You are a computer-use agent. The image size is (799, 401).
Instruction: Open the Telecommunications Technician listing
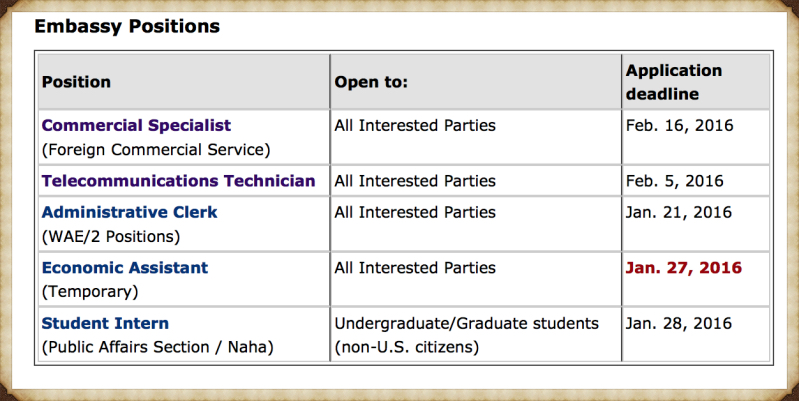click(x=178, y=181)
